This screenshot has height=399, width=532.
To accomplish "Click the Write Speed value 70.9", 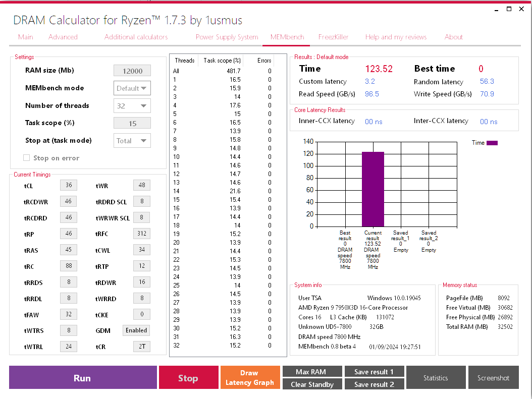I will click(487, 94).
